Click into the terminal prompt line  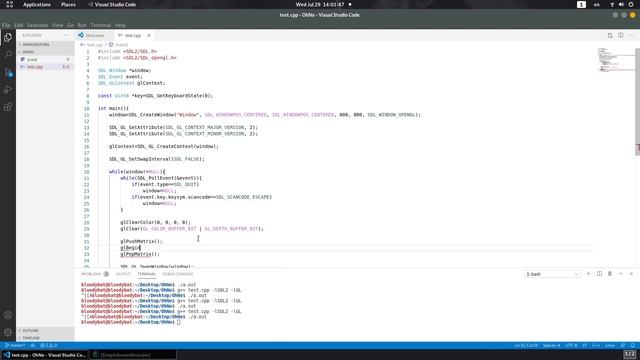[131, 322]
